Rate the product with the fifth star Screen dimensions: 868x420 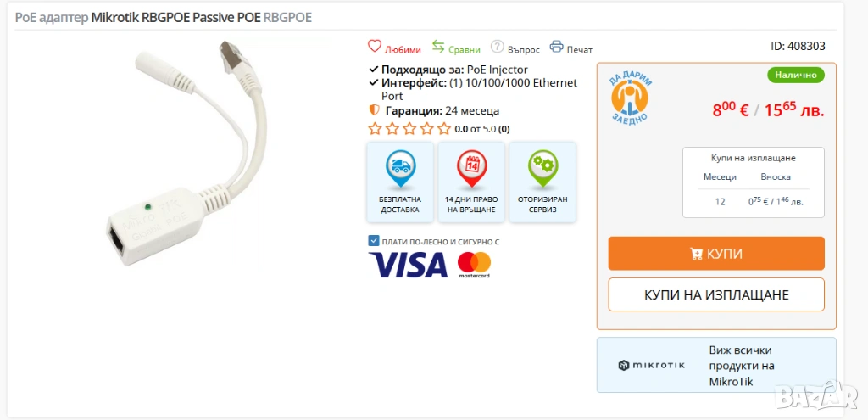(x=444, y=129)
